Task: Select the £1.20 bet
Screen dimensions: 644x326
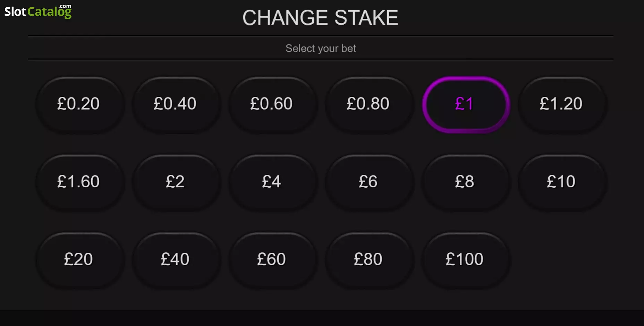Action: coord(562,104)
